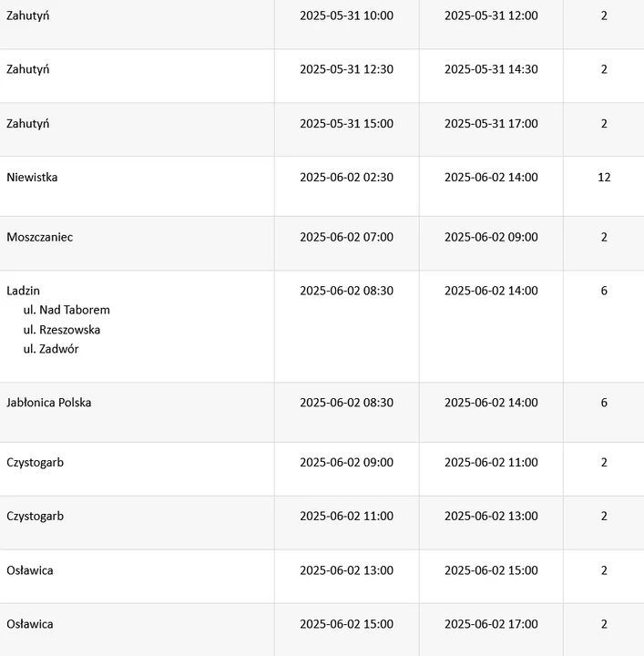The width and height of the screenshot is (644, 656).
Task: Select Czystogarb row starting at 09:00
Action: (322, 469)
